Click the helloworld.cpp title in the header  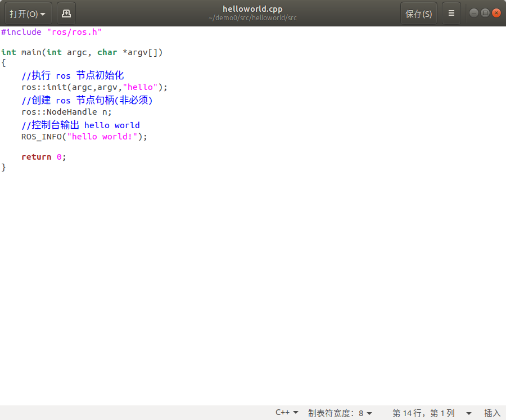pos(253,8)
